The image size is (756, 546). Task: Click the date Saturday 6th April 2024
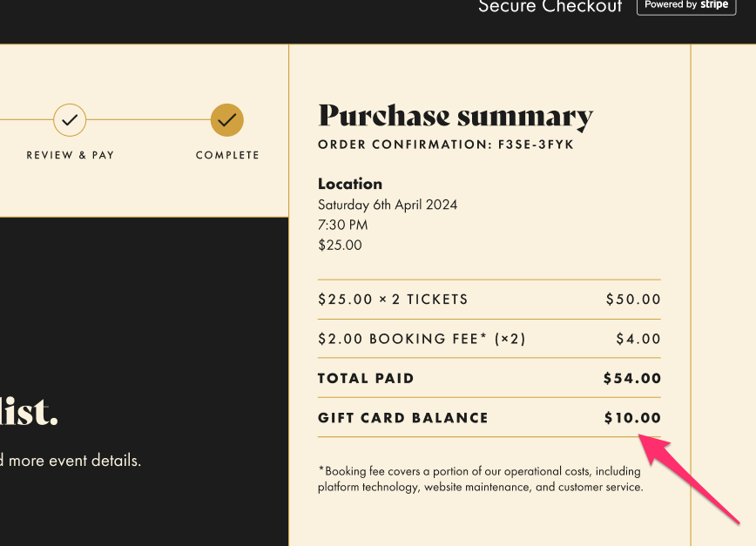[388, 205]
